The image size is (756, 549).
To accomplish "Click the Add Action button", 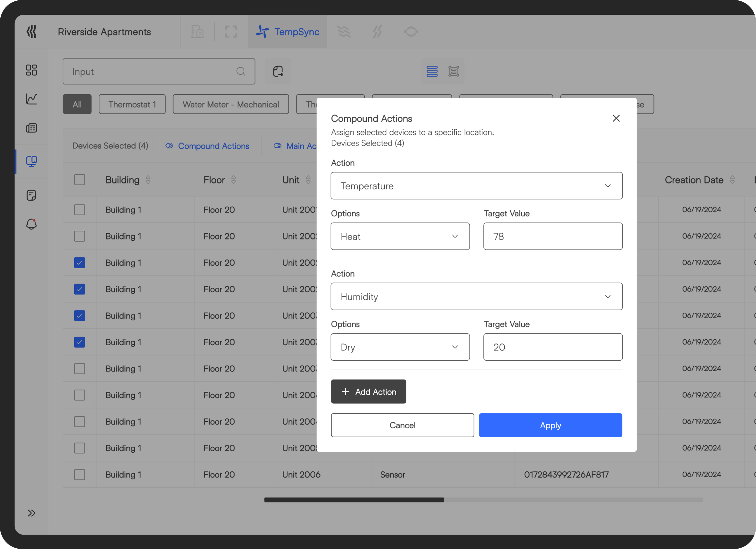I will pyautogui.click(x=369, y=391).
